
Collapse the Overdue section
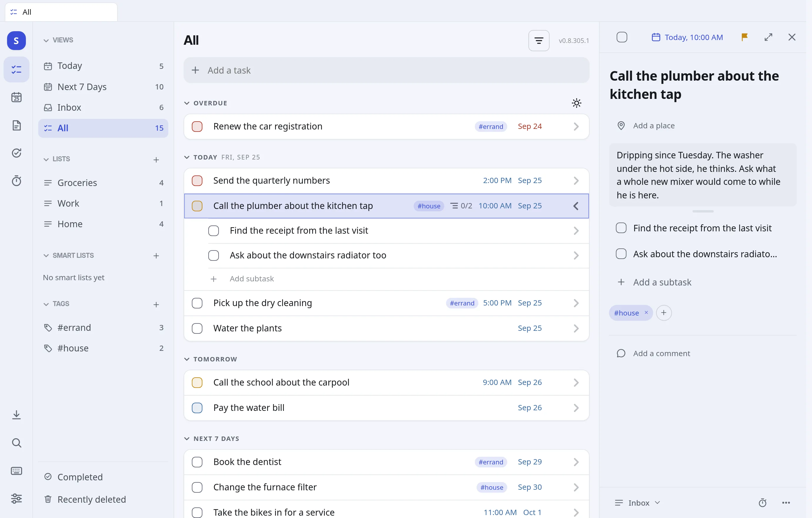point(187,103)
